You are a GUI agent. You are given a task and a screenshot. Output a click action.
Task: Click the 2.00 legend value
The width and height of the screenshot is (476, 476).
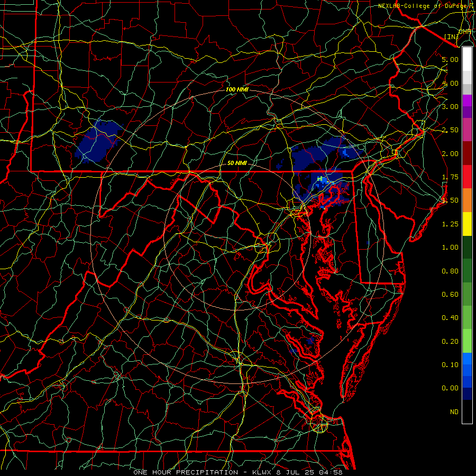[450, 153]
